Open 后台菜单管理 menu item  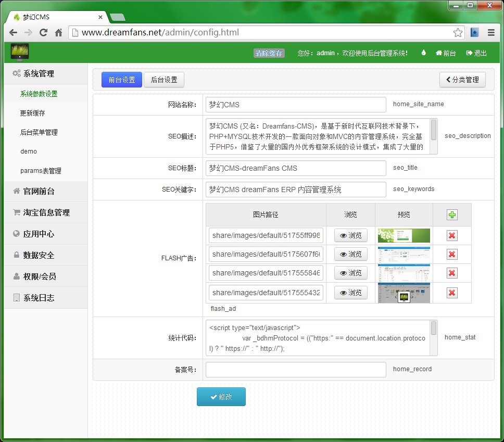tap(39, 132)
